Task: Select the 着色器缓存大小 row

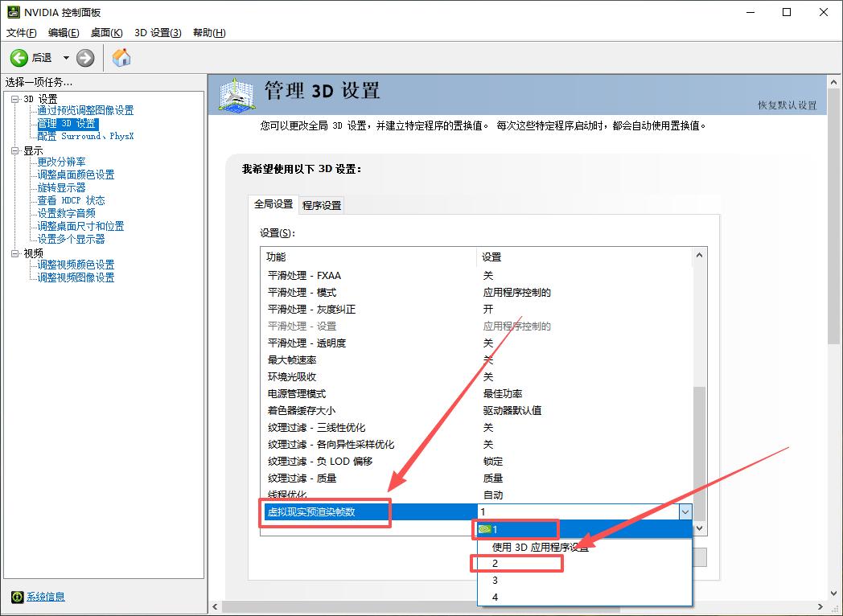Action: pyautogui.click(x=476, y=411)
